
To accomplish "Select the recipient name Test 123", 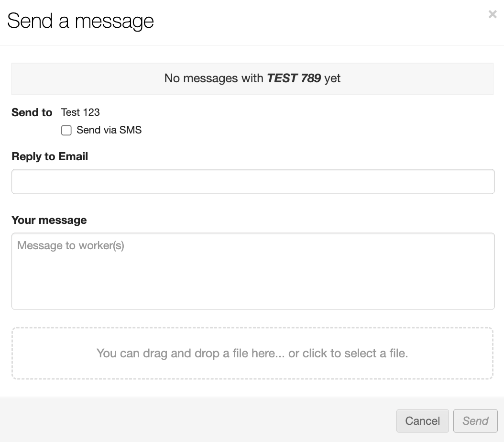I will point(80,112).
